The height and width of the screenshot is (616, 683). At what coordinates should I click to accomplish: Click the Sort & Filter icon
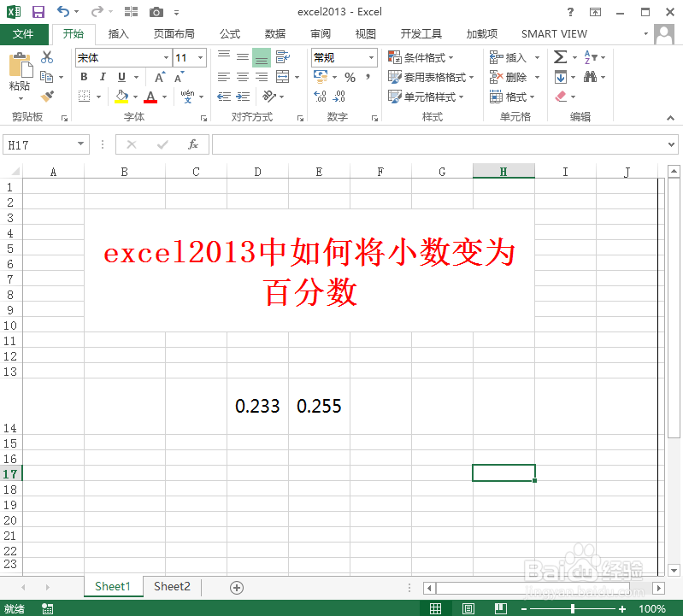591,57
